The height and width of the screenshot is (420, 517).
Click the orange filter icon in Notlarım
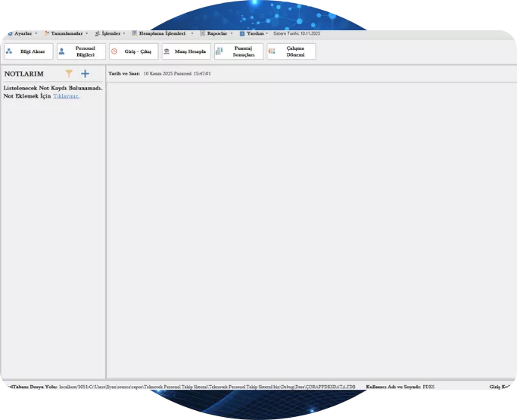(69, 73)
